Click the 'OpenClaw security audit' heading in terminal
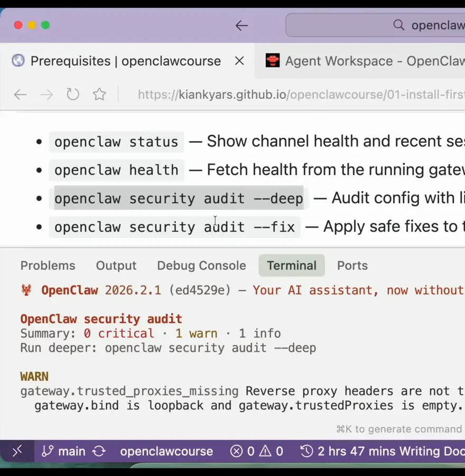 [x=101, y=319]
